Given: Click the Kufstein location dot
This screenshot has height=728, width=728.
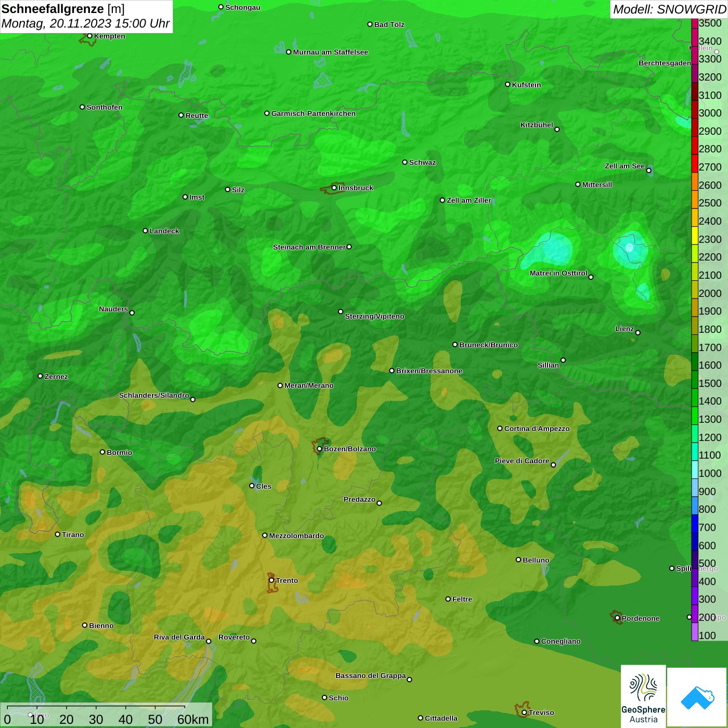Looking at the screenshot, I should pyautogui.click(x=508, y=84).
